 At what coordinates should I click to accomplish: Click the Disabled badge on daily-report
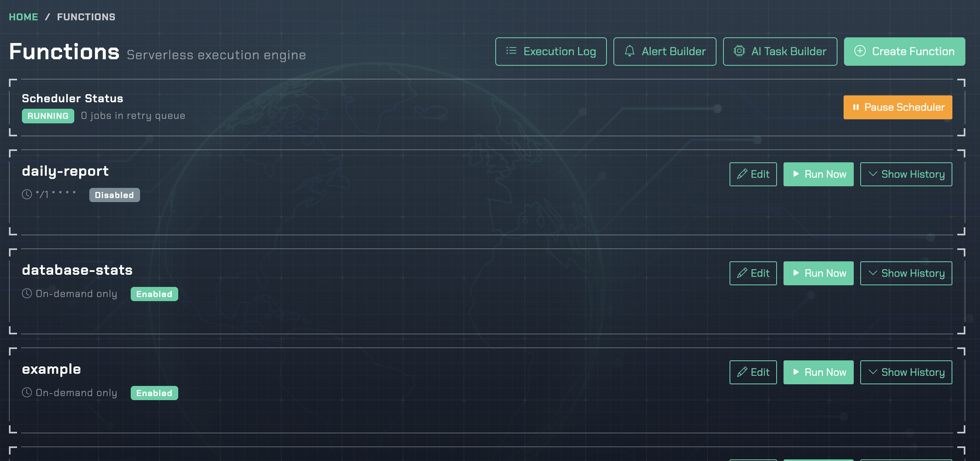114,195
